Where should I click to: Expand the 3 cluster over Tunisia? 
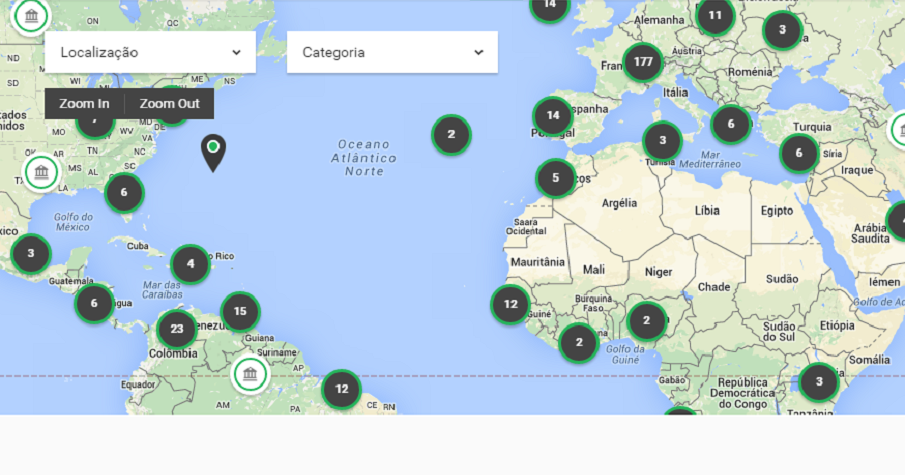click(663, 140)
